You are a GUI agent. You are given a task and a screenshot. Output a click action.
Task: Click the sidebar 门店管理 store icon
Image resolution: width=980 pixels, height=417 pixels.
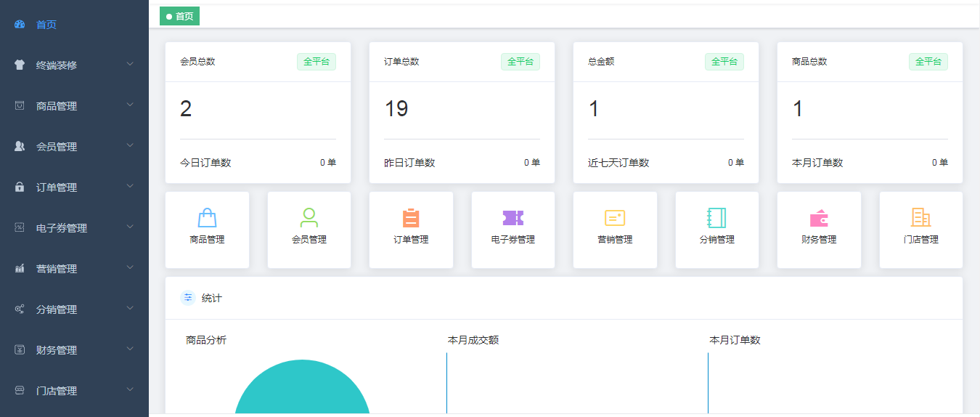point(20,390)
